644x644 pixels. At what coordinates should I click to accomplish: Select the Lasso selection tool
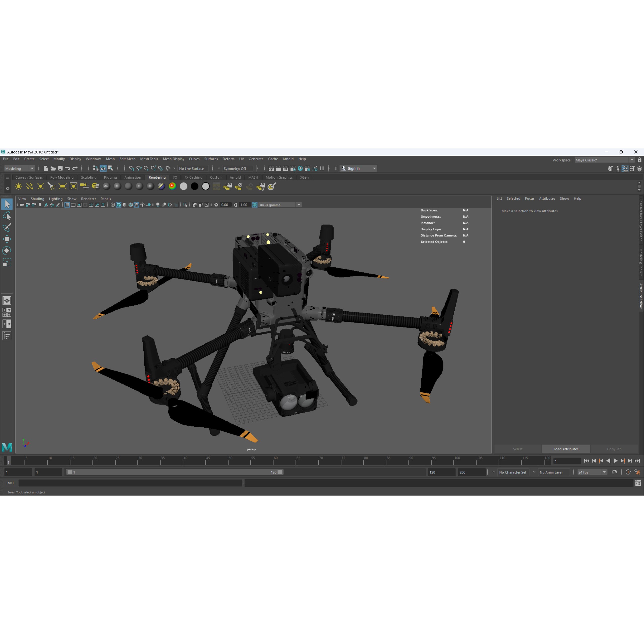tap(7, 216)
